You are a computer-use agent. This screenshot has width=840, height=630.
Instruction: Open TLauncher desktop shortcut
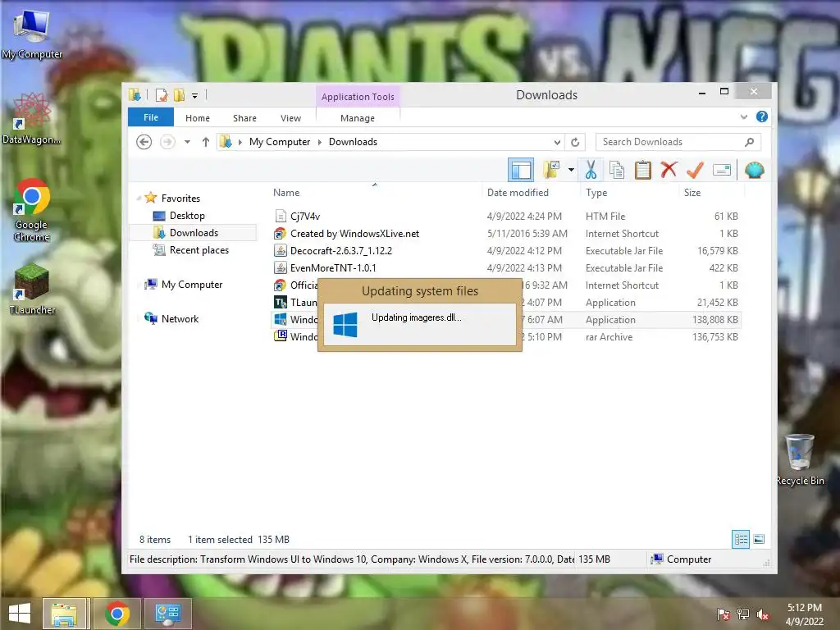pos(32,289)
